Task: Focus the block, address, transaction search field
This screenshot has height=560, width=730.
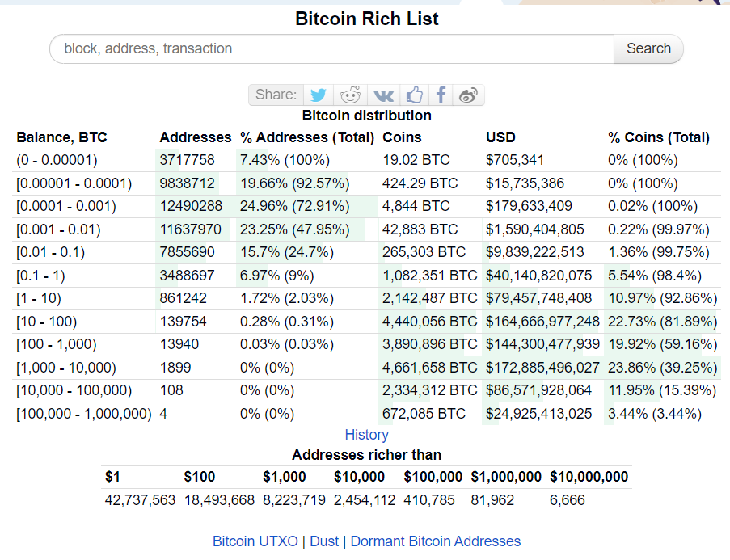Action: (x=332, y=48)
